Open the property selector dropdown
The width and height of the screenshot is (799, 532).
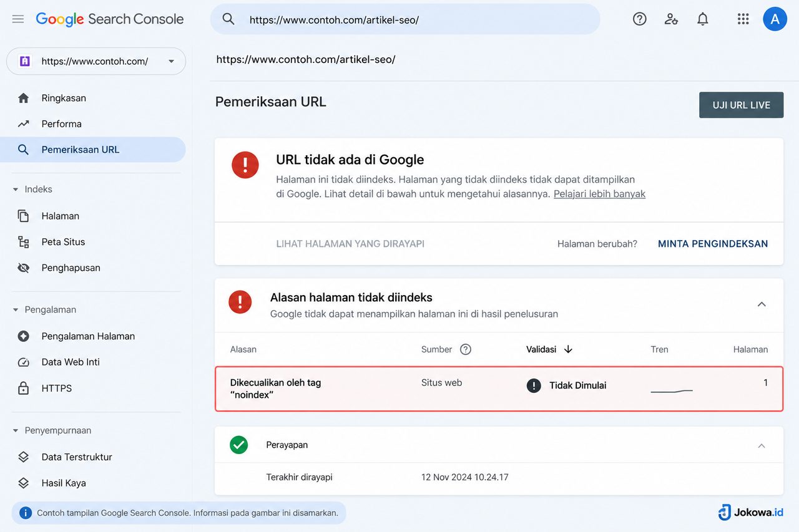pos(96,61)
